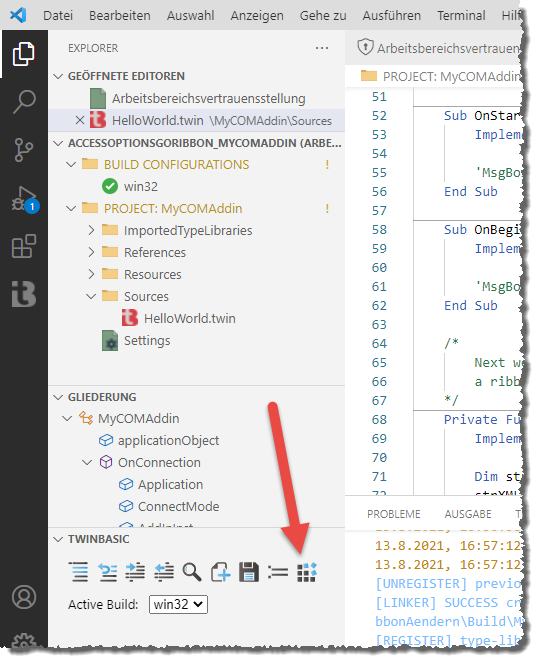The height and width of the screenshot is (665, 540).
Task: Click twinBASIC new file plus icon
Action: (x=221, y=572)
